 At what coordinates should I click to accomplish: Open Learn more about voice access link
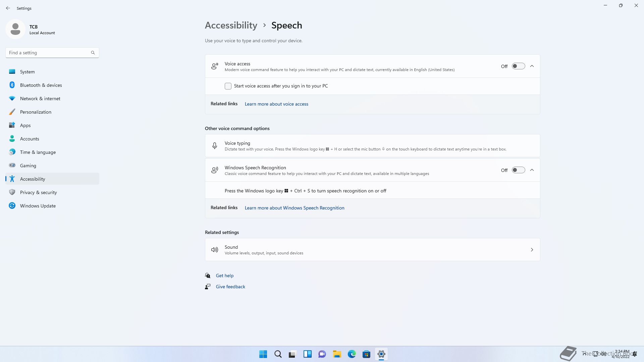click(x=276, y=104)
